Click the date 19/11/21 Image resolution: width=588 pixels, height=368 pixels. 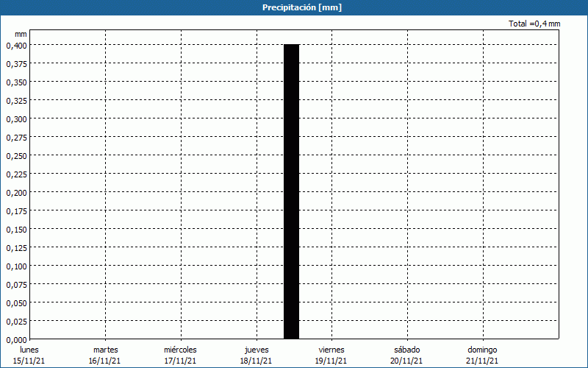pyautogui.click(x=331, y=361)
